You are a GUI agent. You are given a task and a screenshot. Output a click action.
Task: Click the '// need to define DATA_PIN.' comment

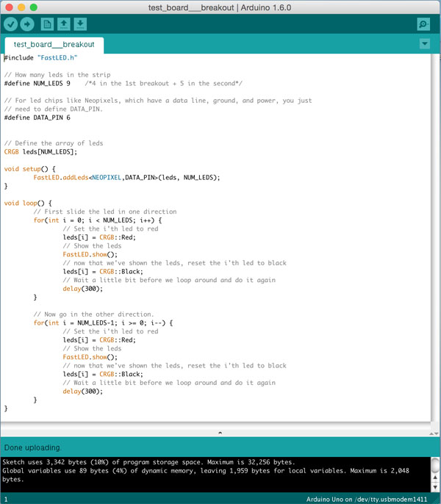54,109
